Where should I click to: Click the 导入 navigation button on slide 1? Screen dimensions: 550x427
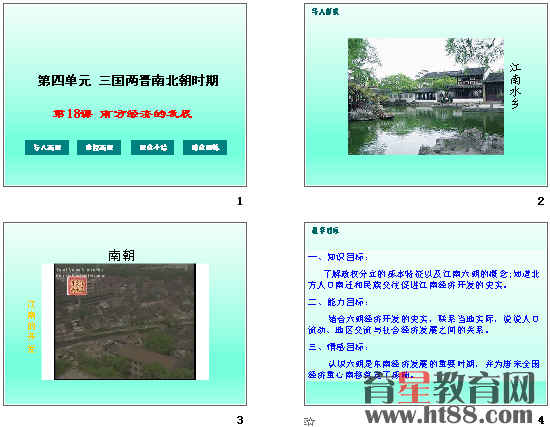(x=47, y=147)
